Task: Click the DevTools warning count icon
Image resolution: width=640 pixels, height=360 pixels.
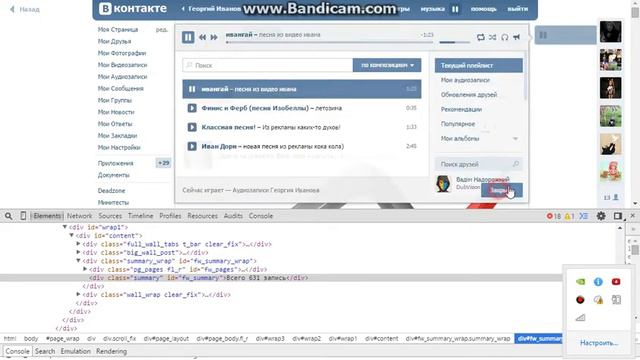Action: [x=569, y=216]
